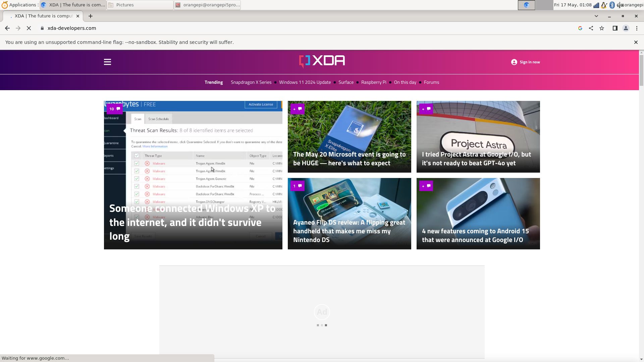Open the Chrome profile avatar icon
The width and height of the screenshot is (644, 362).
[x=626, y=28]
